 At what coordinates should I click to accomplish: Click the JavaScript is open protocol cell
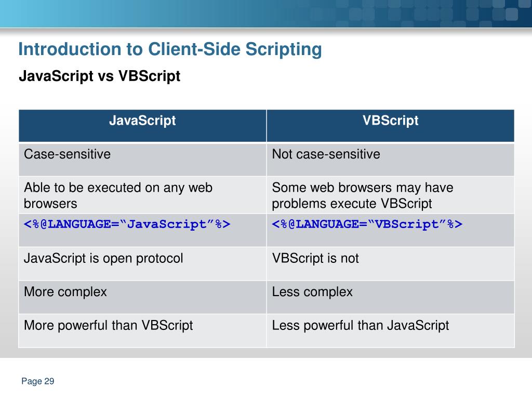(142, 263)
